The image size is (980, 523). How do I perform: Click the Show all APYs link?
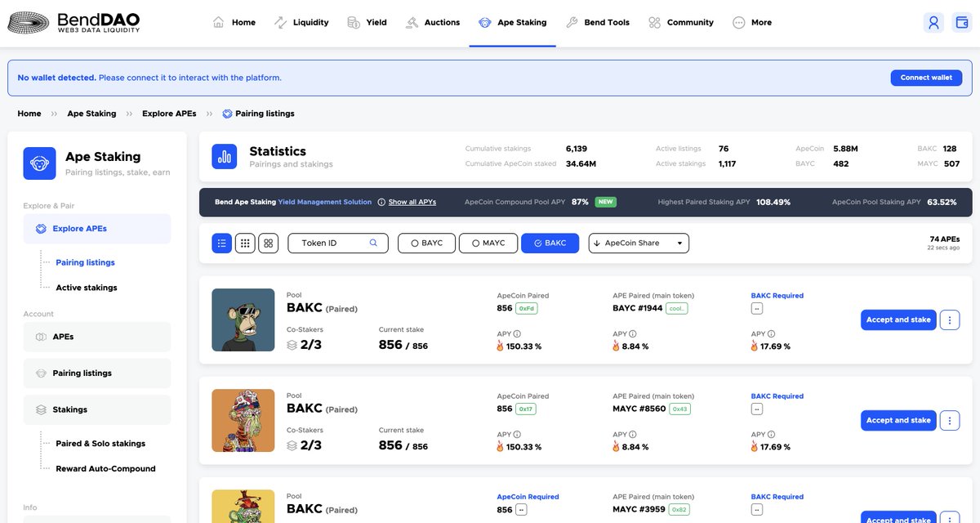(412, 202)
